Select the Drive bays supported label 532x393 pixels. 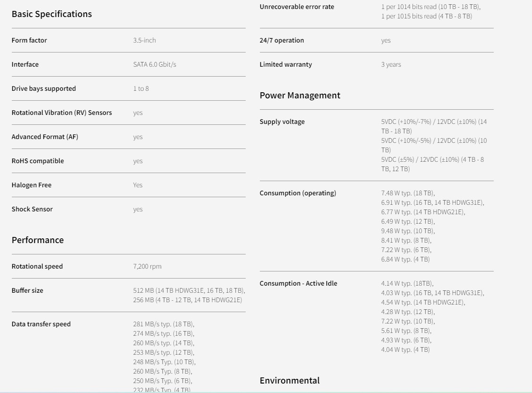click(x=44, y=88)
